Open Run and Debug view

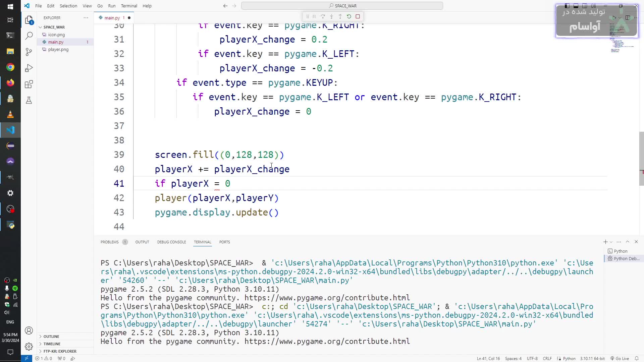click(29, 68)
